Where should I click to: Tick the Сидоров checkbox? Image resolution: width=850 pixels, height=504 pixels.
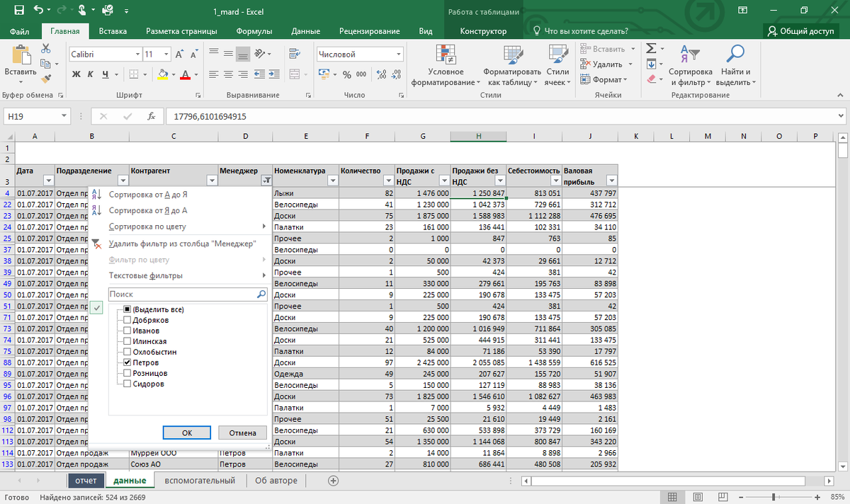tap(127, 384)
